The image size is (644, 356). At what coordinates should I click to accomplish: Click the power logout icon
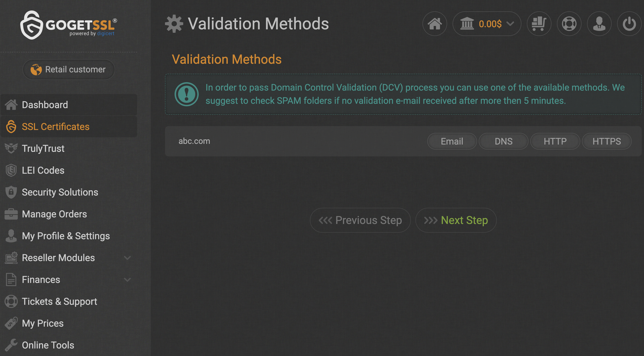point(629,24)
